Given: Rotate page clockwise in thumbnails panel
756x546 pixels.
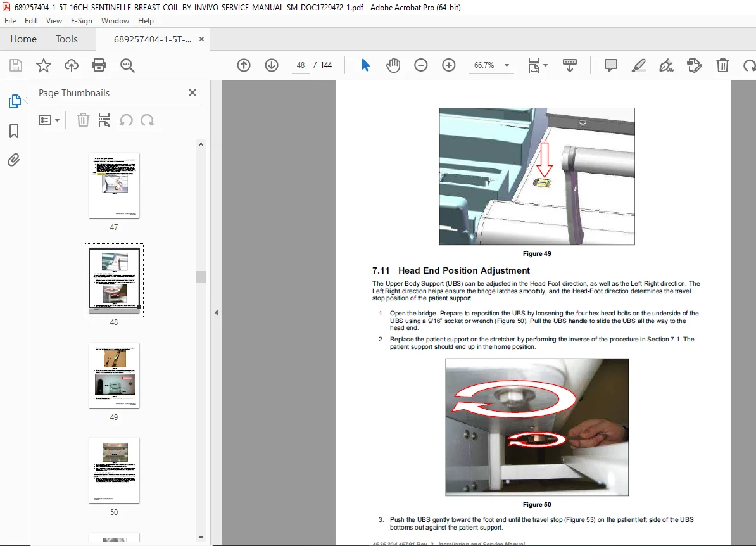Looking at the screenshot, I should [148, 120].
